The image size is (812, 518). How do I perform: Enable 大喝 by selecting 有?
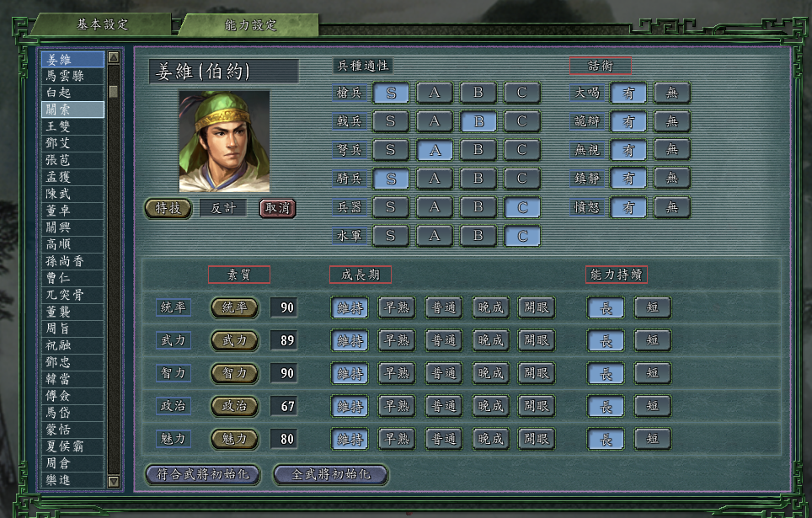pyautogui.click(x=628, y=93)
